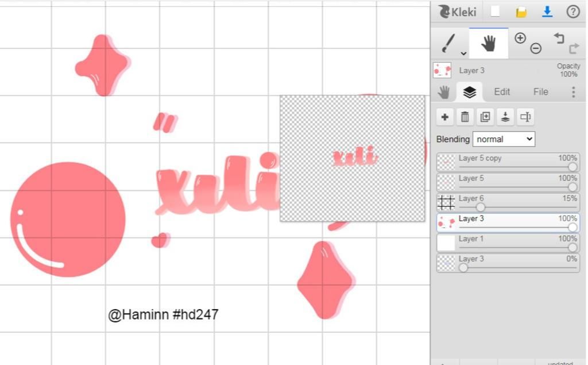Click the Layer 6 opacity slider

pos(517,207)
